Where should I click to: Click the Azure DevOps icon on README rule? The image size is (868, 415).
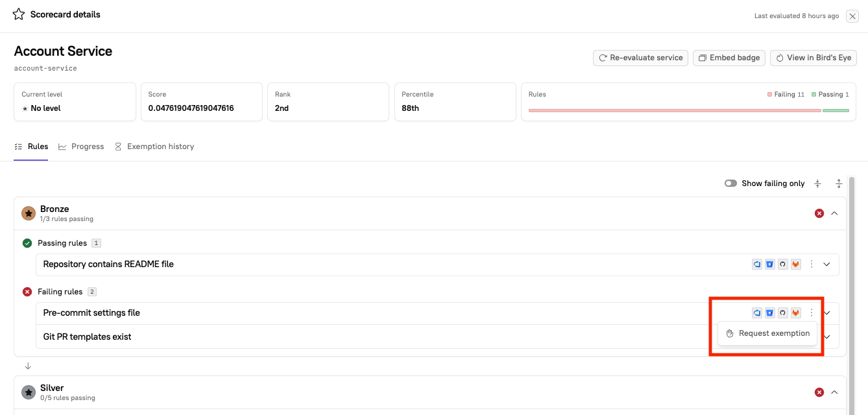point(757,265)
